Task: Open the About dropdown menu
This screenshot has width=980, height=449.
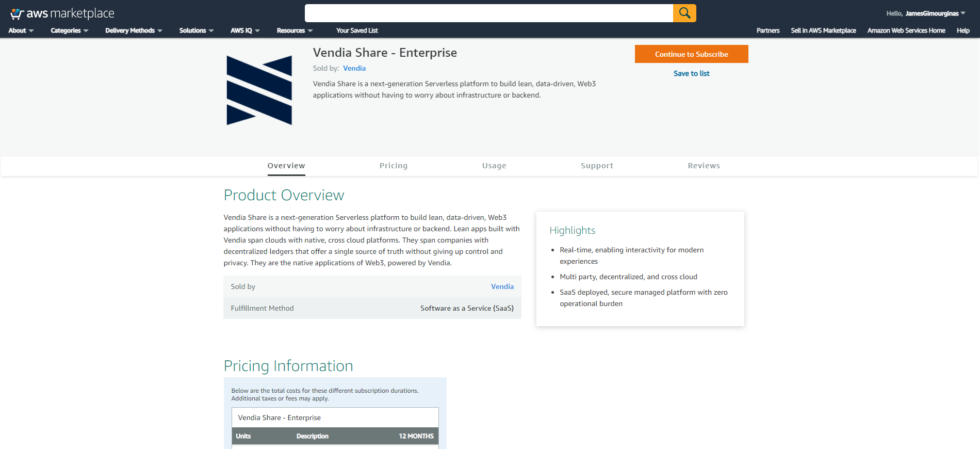Action: pos(21,30)
